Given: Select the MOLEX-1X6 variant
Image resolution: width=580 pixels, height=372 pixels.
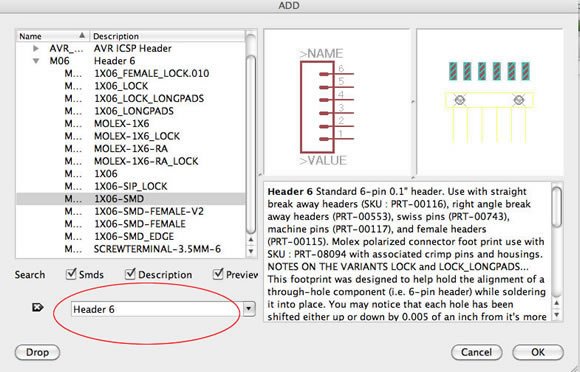Looking at the screenshot, I should 131,124.
